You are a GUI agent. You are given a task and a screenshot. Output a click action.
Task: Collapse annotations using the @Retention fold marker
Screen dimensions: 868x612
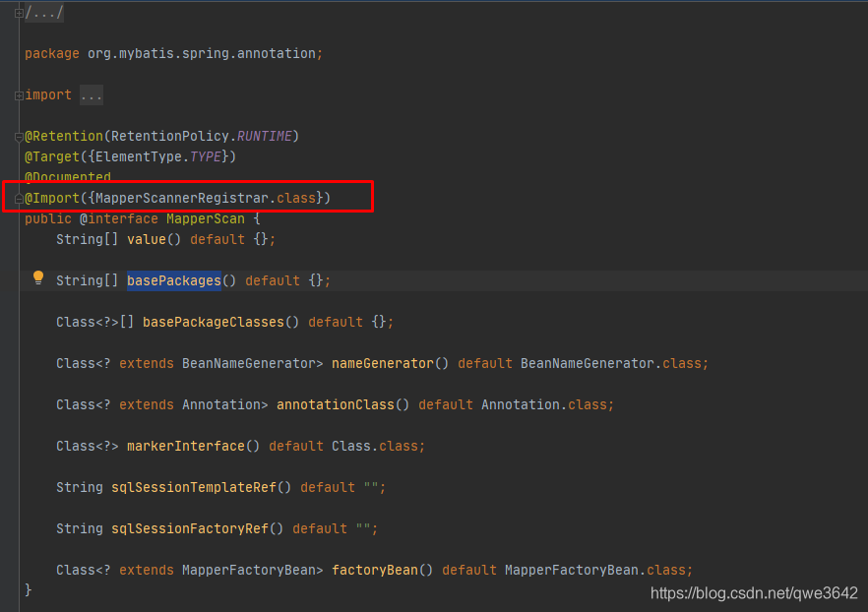pyautogui.click(x=19, y=137)
